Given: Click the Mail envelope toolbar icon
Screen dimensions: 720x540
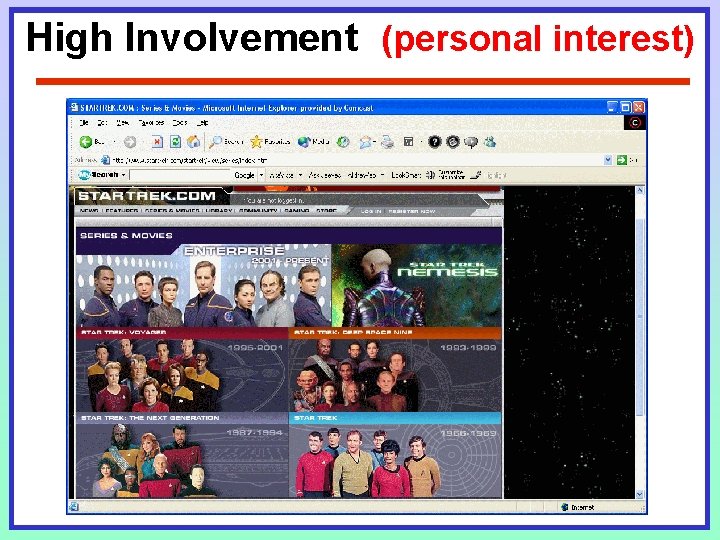Looking at the screenshot, I should (366, 142).
